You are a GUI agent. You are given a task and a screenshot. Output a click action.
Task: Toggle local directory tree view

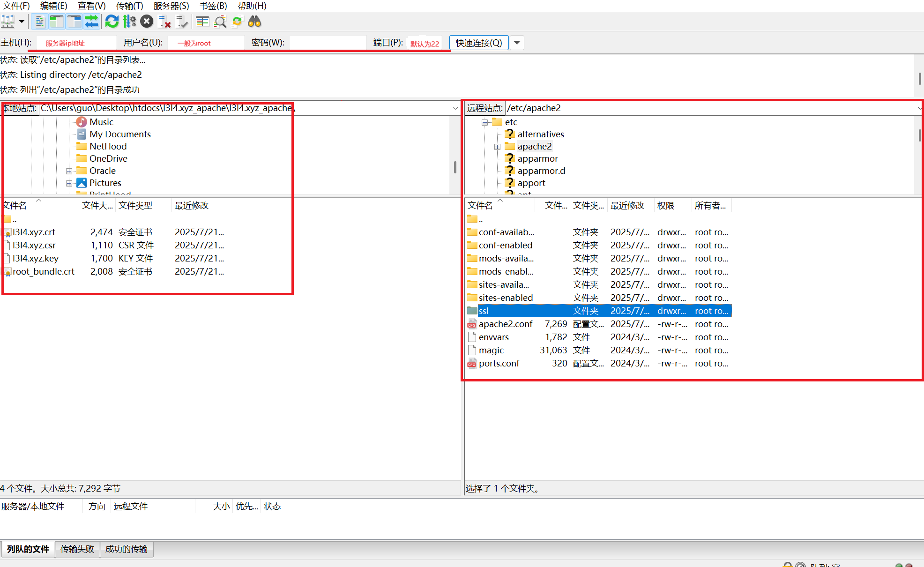[57, 22]
